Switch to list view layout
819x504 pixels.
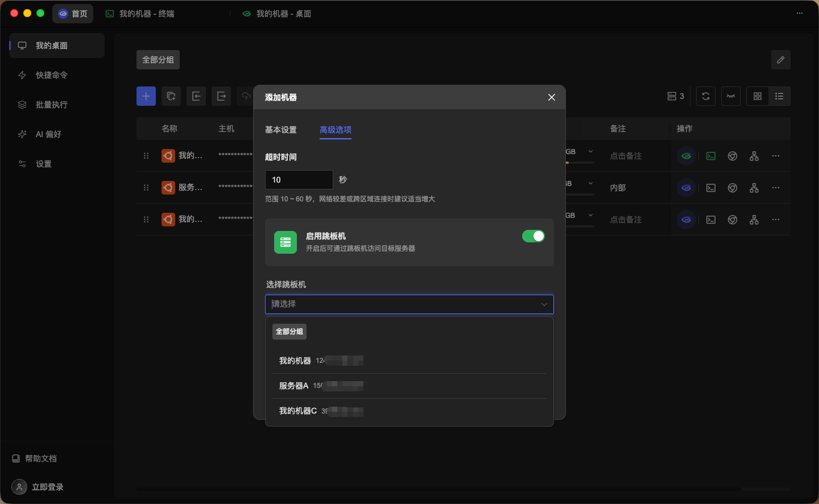point(779,96)
